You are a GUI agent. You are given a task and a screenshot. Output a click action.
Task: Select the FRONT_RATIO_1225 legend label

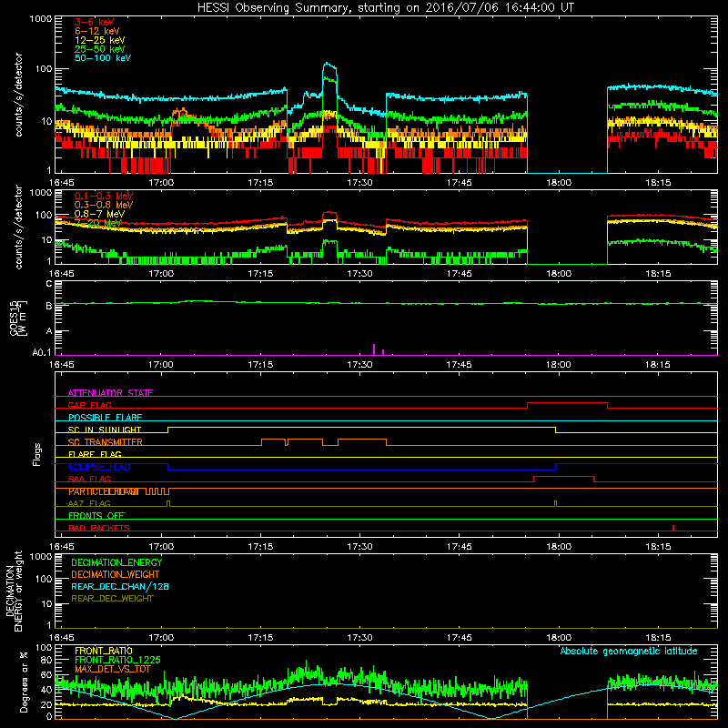tap(117, 660)
